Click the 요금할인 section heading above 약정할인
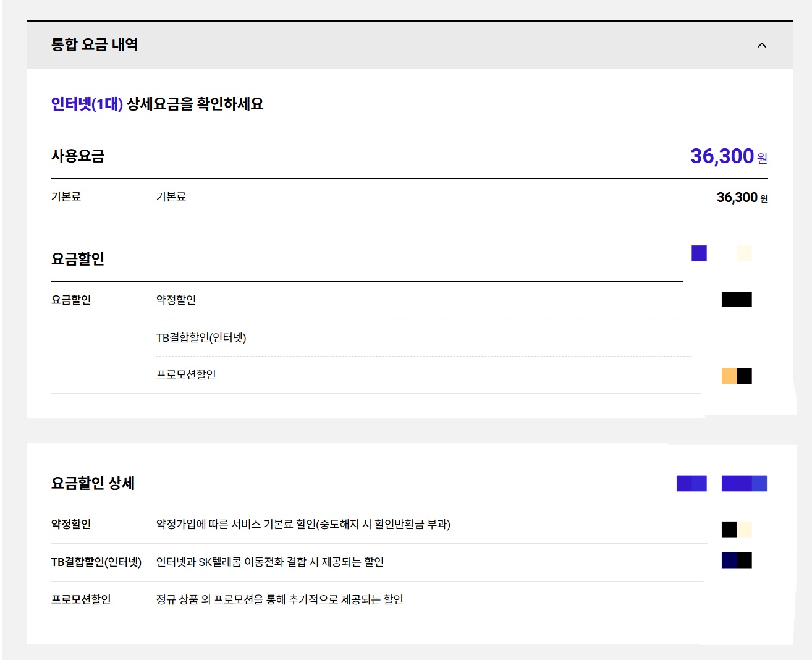The width and height of the screenshot is (812, 660). [x=78, y=258]
